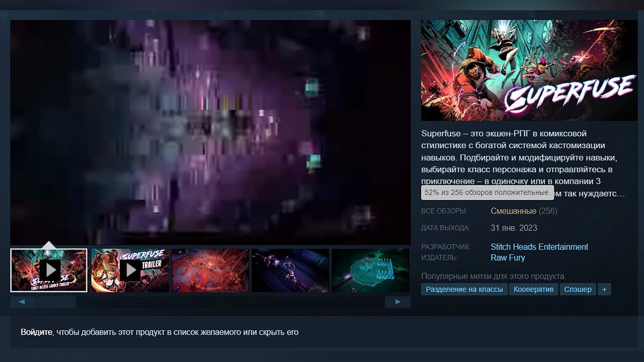Viewport: 644px width, 362px height.
Task: Open the dark purple corridor screenshot thumbnail
Action: pyautogui.click(x=290, y=270)
